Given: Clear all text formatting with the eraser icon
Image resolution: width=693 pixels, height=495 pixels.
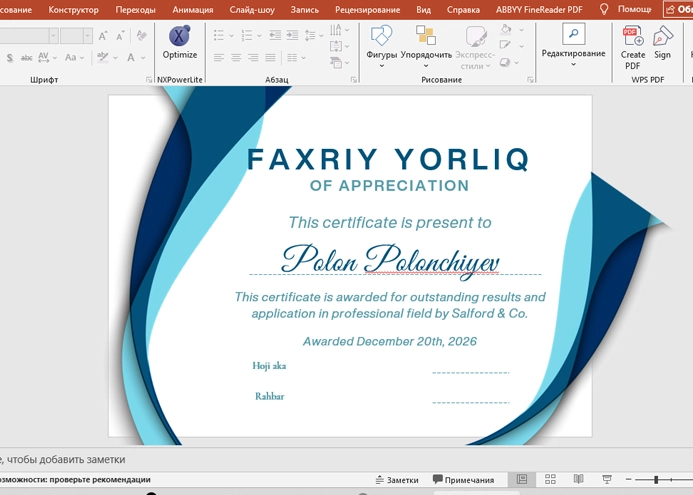Looking at the screenshot, I should pos(141,35).
